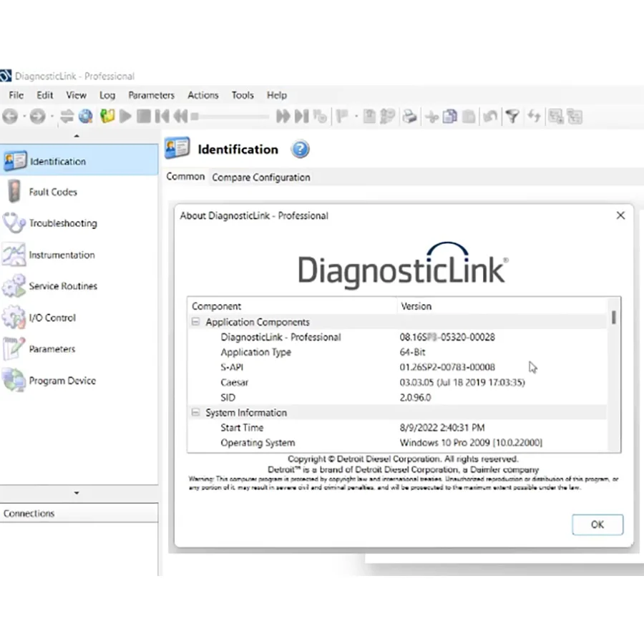Open the Actions menu
The height and width of the screenshot is (644, 644).
click(x=203, y=95)
